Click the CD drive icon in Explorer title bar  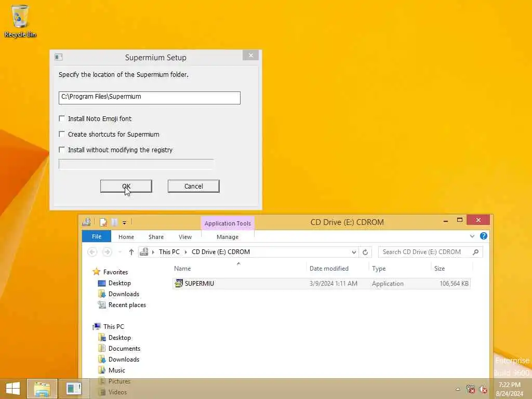tap(87, 222)
